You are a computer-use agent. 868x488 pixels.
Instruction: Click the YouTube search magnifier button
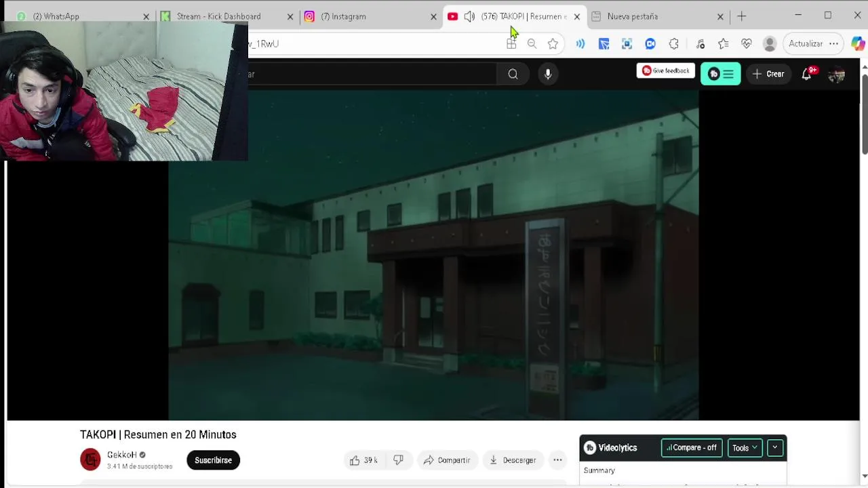click(x=513, y=74)
